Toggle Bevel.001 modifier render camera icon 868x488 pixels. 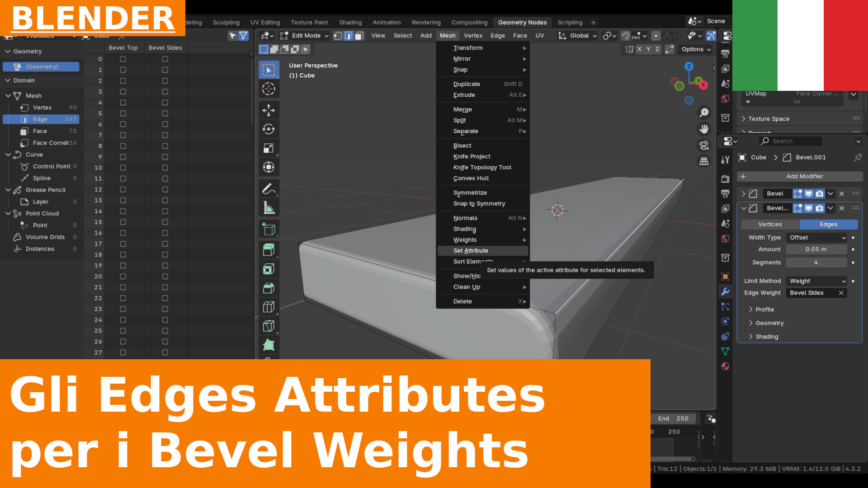(x=819, y=208)
